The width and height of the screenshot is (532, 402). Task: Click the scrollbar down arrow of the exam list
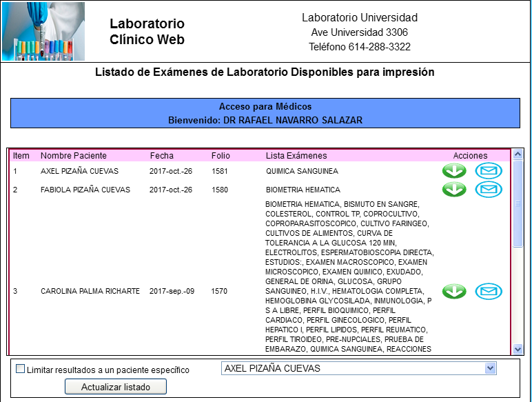click(x=518, y=349)
